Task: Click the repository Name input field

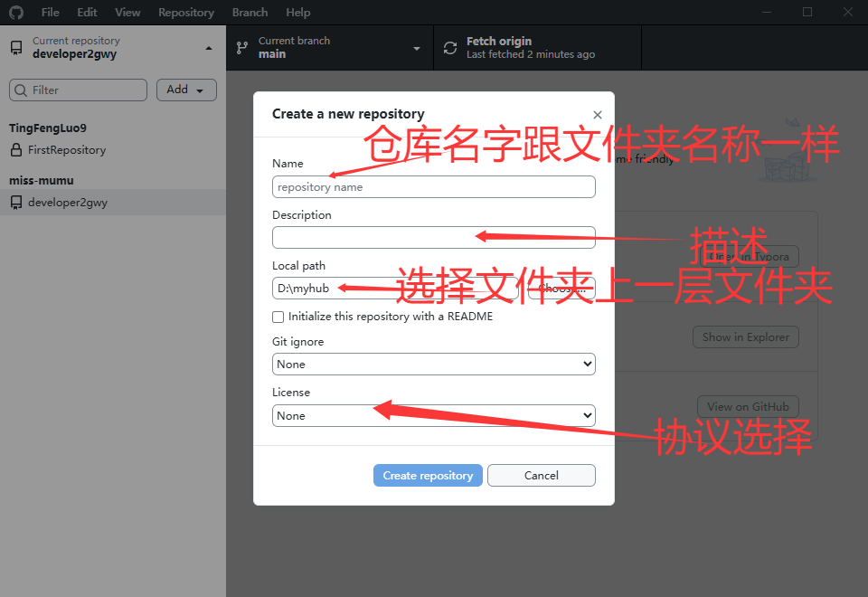Action: [x=433, y=187]
